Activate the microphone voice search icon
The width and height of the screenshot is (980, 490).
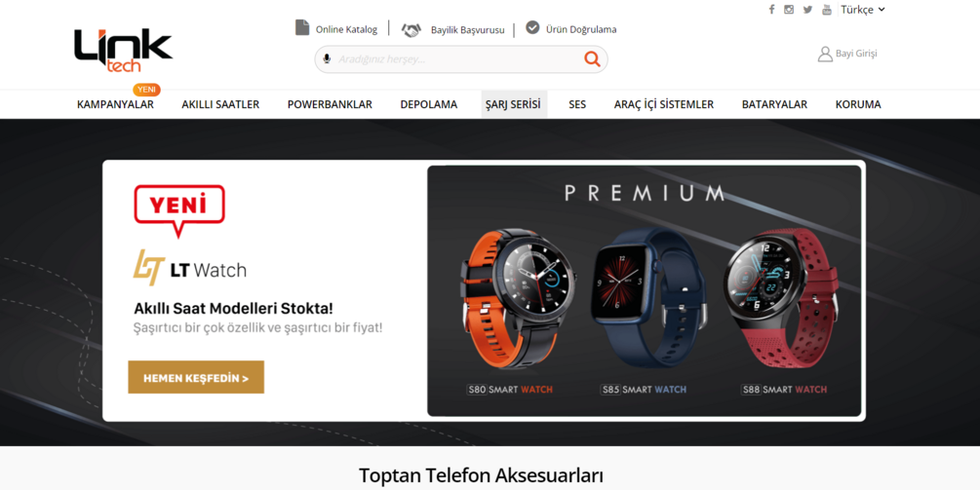pos(327,59)
